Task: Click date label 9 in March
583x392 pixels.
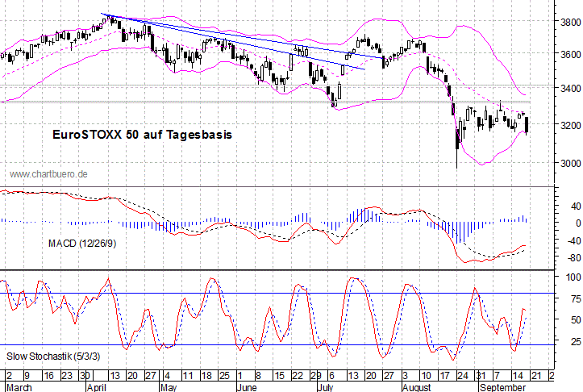Action: click(27, 376)
